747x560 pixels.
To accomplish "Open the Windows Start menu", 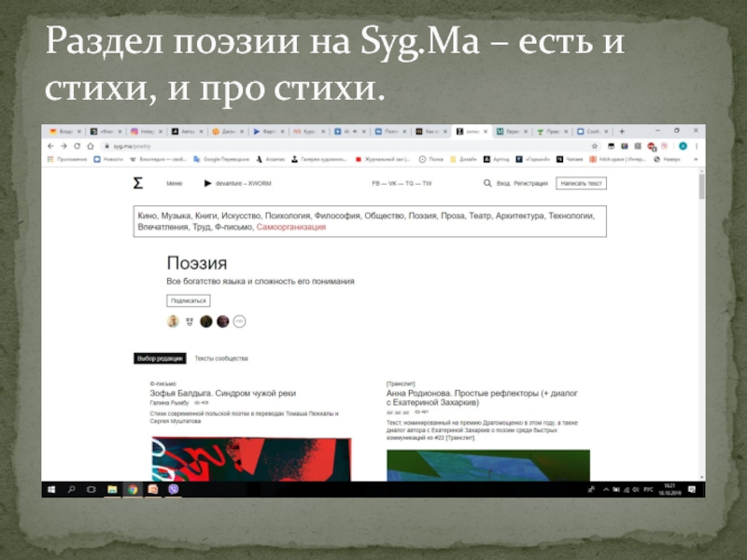I will point(51,489).
